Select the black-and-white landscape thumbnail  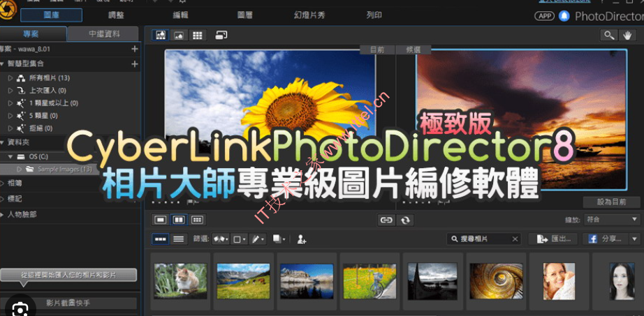click(432, 281)
